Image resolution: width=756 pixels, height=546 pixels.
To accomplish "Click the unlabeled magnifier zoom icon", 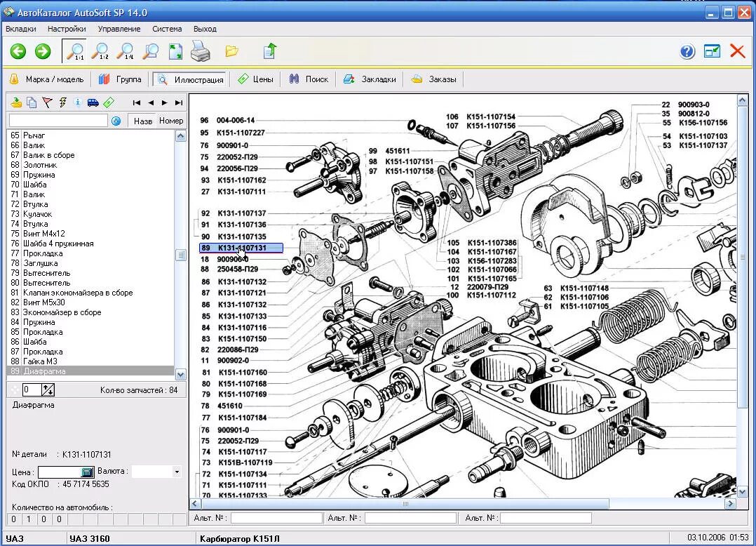I will click(151, 51).
